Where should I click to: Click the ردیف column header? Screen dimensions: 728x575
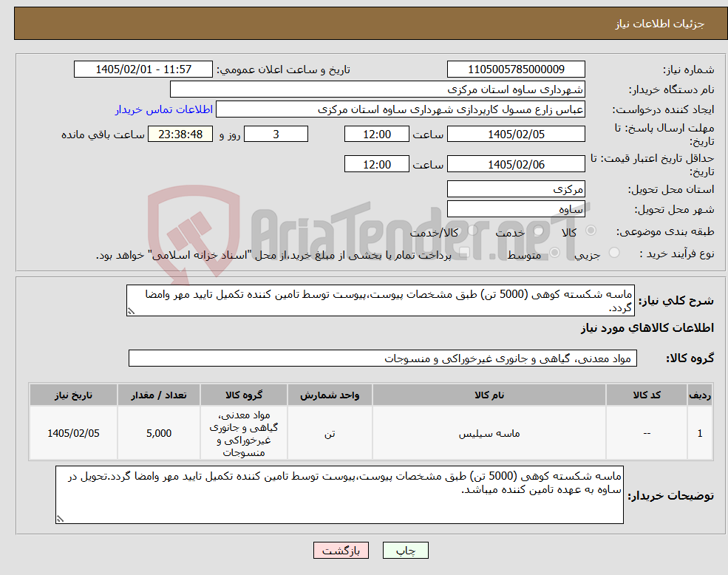(x=700, y=395)
